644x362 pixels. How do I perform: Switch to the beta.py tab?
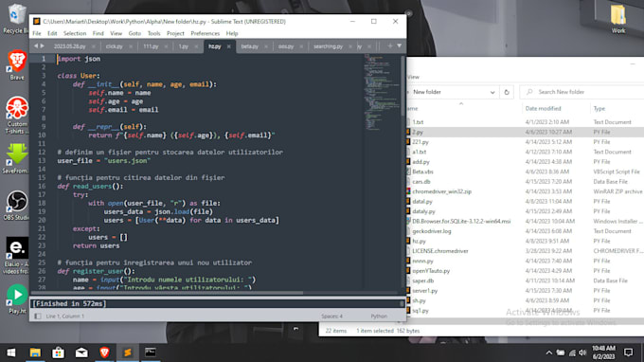click(250, 46)
